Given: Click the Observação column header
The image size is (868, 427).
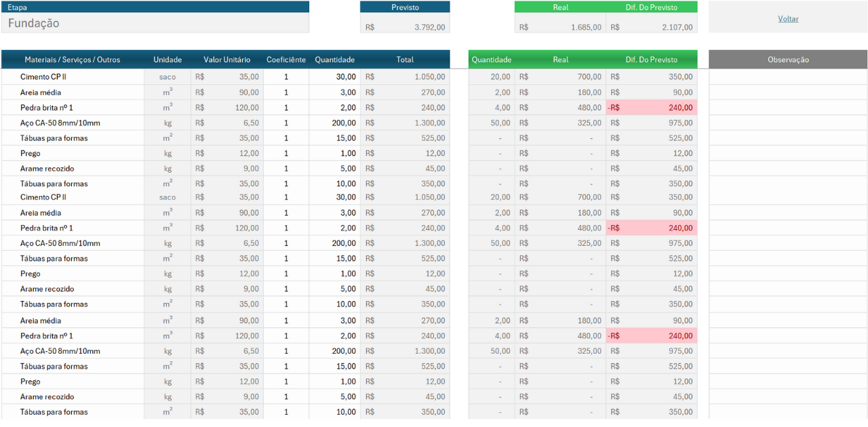Looking at the screenshot, I should [788, 60].
